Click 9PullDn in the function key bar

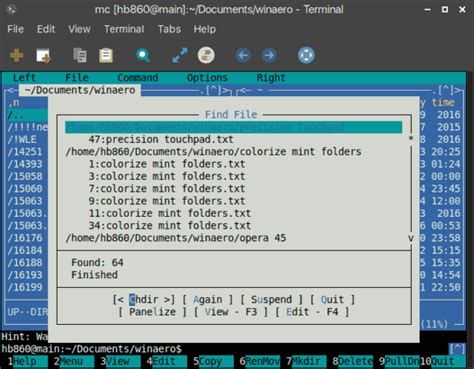tap(399, 361)
